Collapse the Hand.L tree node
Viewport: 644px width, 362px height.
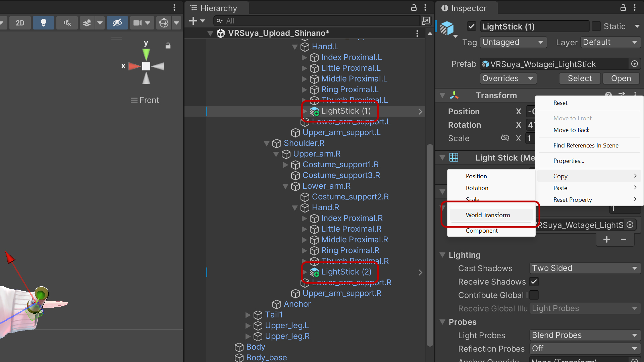tap(295, 47)
